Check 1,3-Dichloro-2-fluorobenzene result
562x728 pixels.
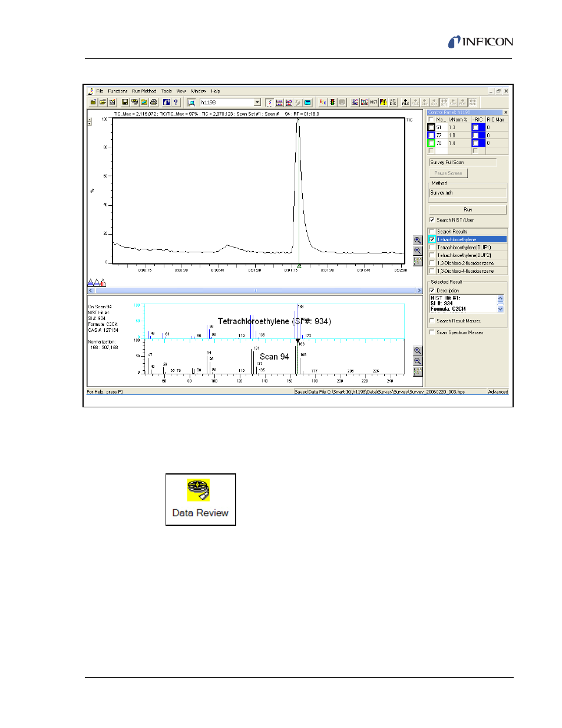pos(432,263)
